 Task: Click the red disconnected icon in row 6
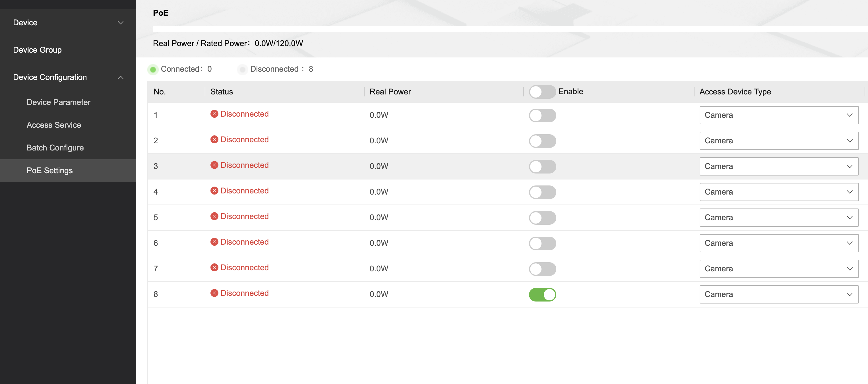(214, 242)
